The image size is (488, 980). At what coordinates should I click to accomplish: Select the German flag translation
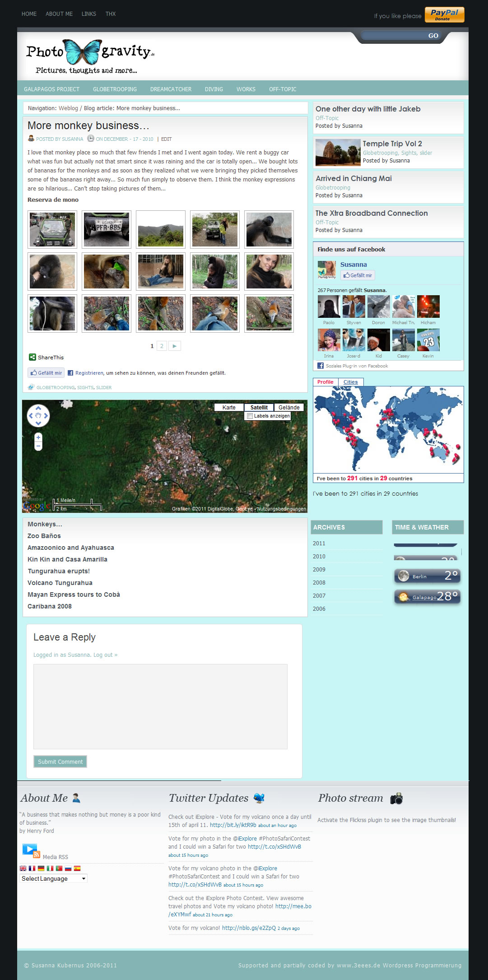(x=41, y=868)
